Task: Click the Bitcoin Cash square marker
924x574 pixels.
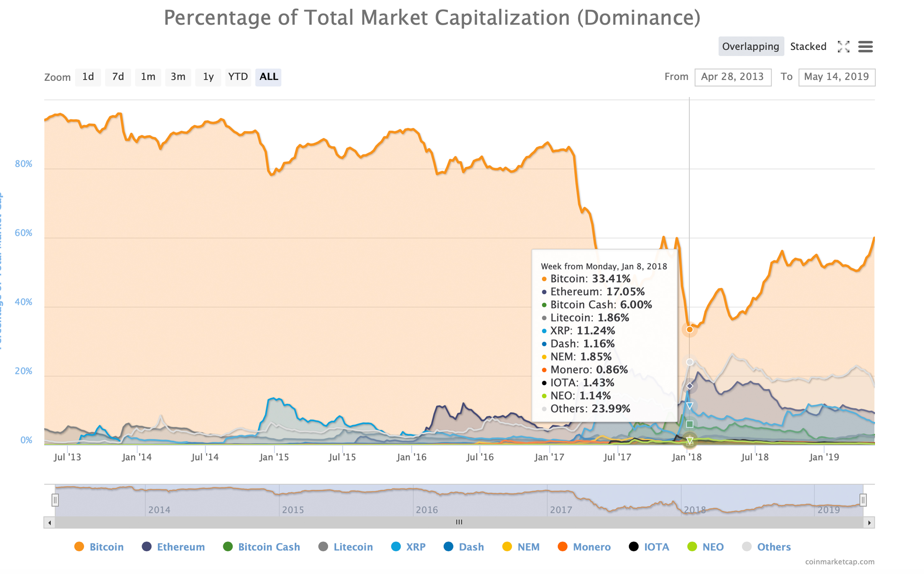Action: [689, 424]
